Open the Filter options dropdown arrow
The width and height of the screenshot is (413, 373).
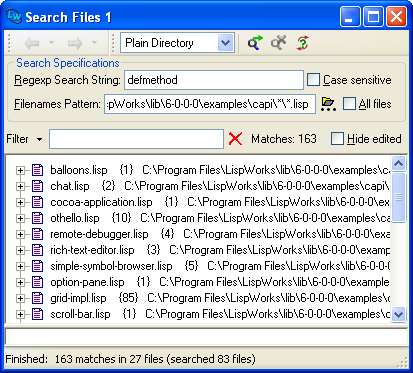click(x=39, y=139)
